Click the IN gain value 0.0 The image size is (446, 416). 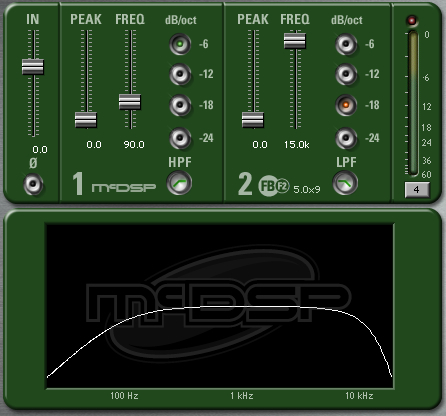(x=40, y=150)
